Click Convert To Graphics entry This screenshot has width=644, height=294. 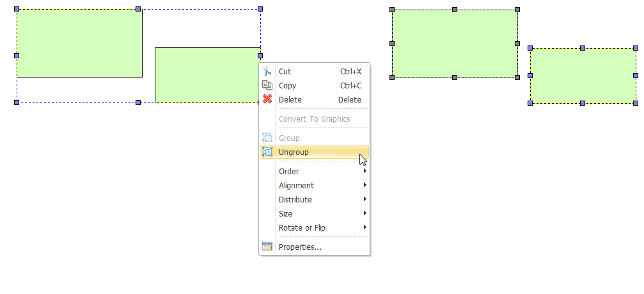tap(315, 119)
